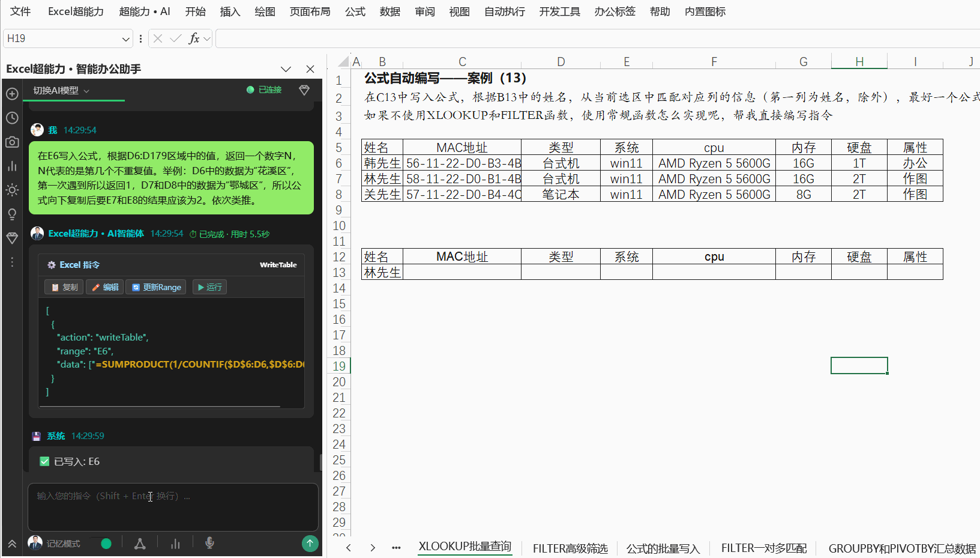980x558 pixels.
Task: Select row 13 header
Action: point(339,272)
